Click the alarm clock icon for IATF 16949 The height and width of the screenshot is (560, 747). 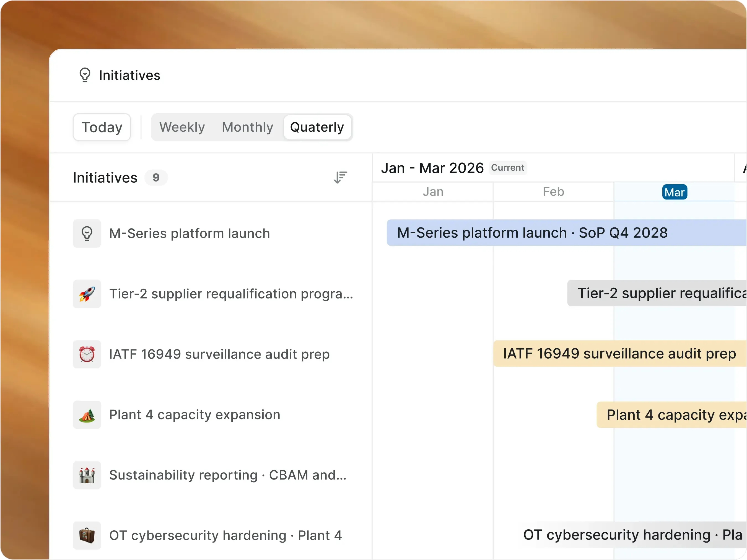pyautogui.click(x=87, y=354)
